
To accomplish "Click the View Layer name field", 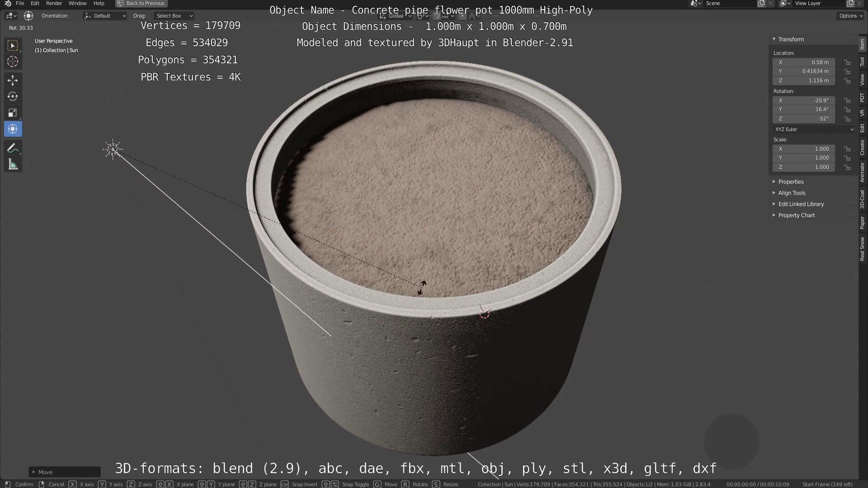I will [x=819, y=3].
